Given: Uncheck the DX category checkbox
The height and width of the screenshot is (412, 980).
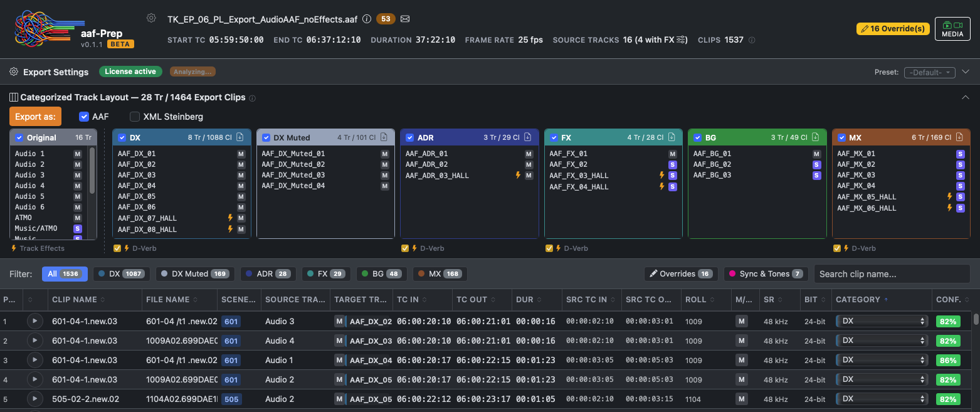Looking at the screenshot, I should pyautogui.click(x=122, y=137).
